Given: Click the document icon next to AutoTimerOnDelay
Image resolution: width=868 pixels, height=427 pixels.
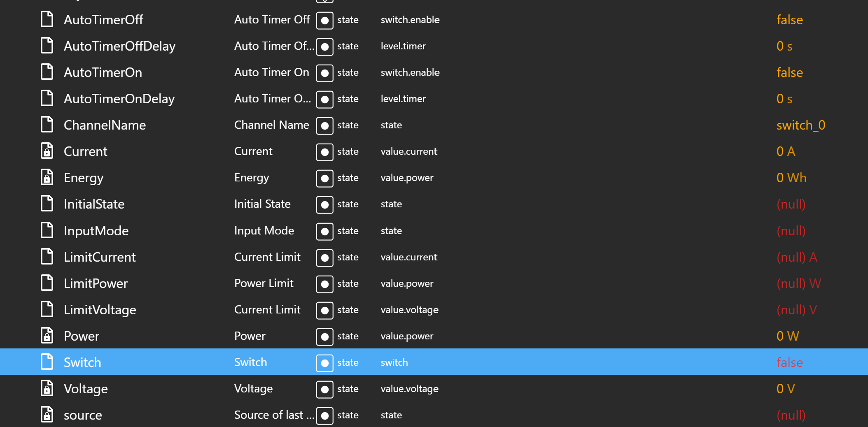Looking at the screenshot, I should point(47,98).
